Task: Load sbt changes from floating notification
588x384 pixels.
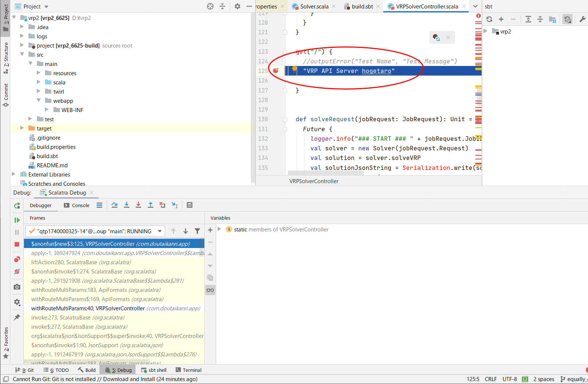Action: coord(436,37)
